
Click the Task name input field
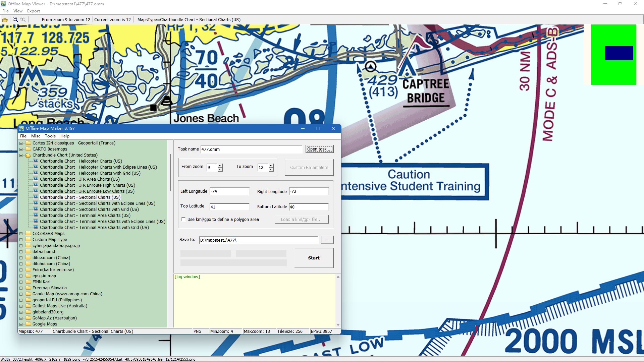251,149
